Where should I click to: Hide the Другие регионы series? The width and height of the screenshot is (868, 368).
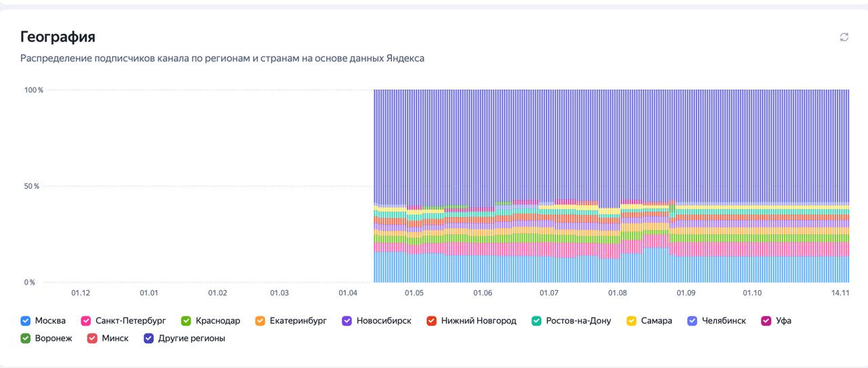[x=149, y=338]
